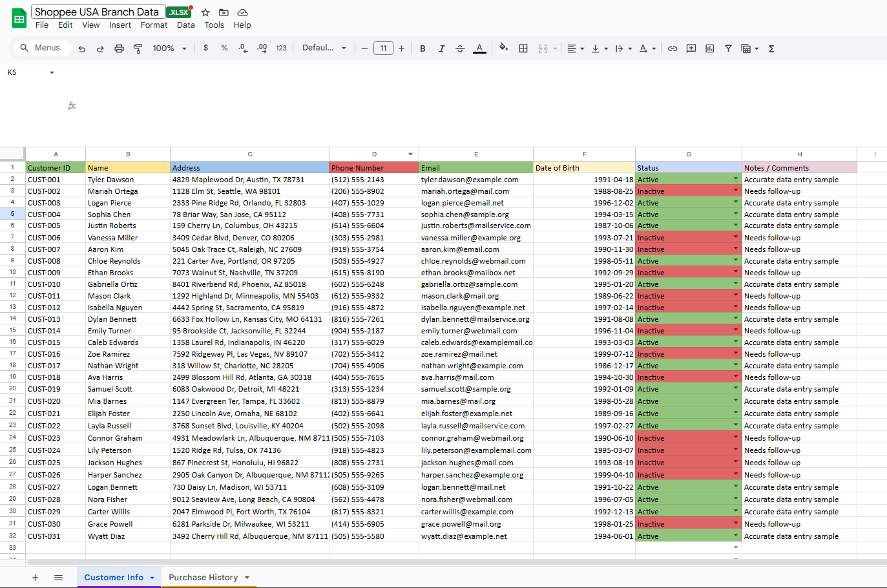Toggle bold formatting
The image size is (887, 588).
[x=423, y=48]
